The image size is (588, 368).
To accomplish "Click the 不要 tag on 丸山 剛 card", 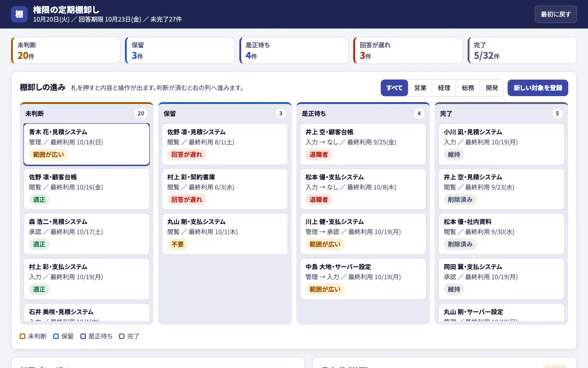I will (177, 244).
